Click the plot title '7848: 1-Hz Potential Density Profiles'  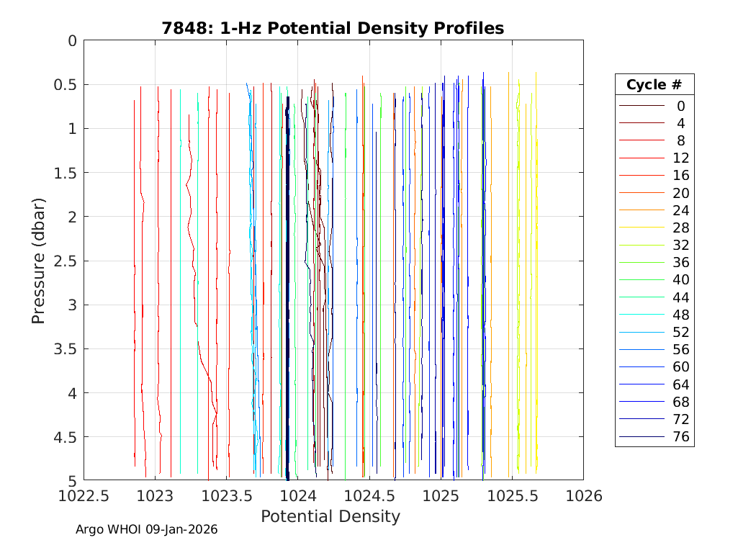coord(332,28)
